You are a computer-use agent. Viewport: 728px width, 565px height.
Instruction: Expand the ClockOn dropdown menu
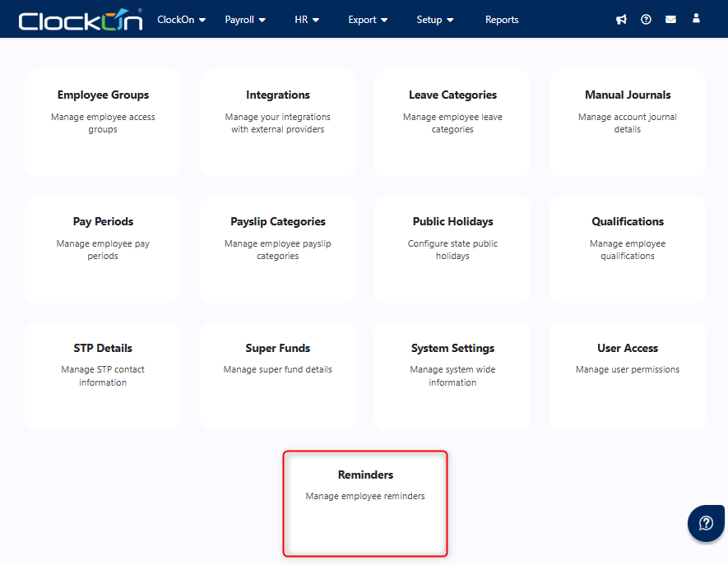click(182, 20)
